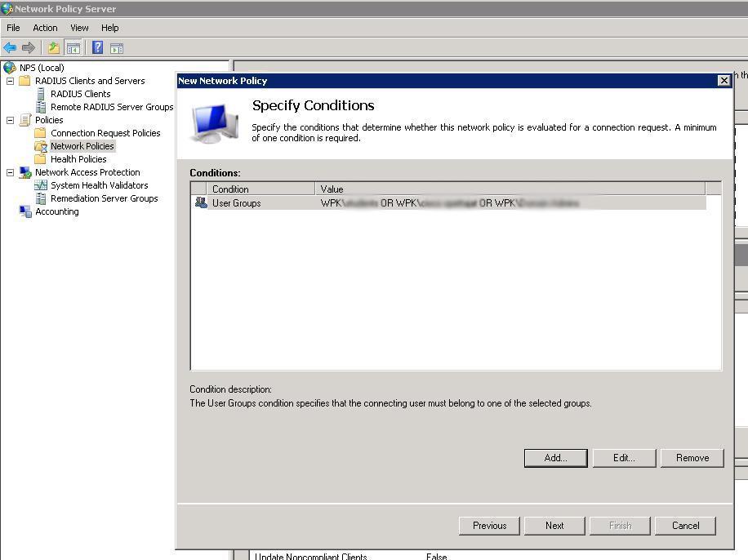The height and width of the screenshot is (560, 748).
Task: Proceed with the Next button
Action: (554, 526)
